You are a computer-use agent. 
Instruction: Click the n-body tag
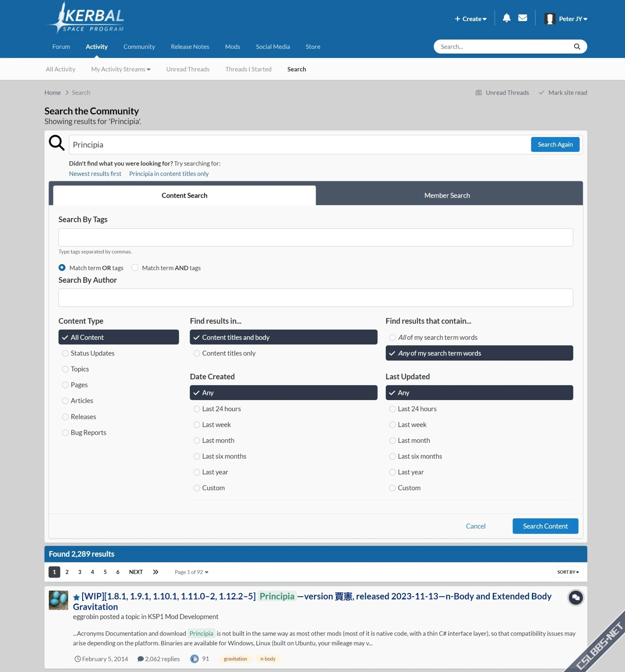(x=268, y=659)
